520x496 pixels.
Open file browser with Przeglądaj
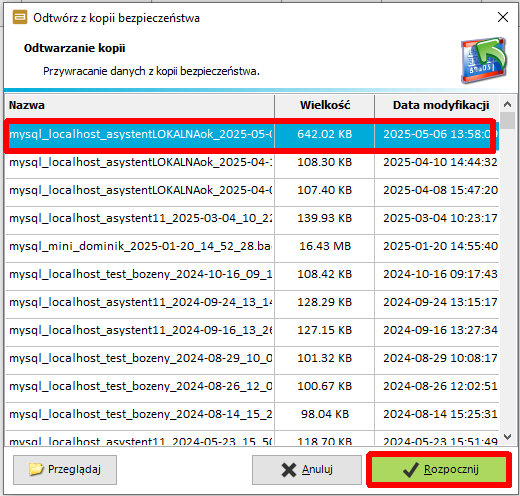[x=65, y=470]
